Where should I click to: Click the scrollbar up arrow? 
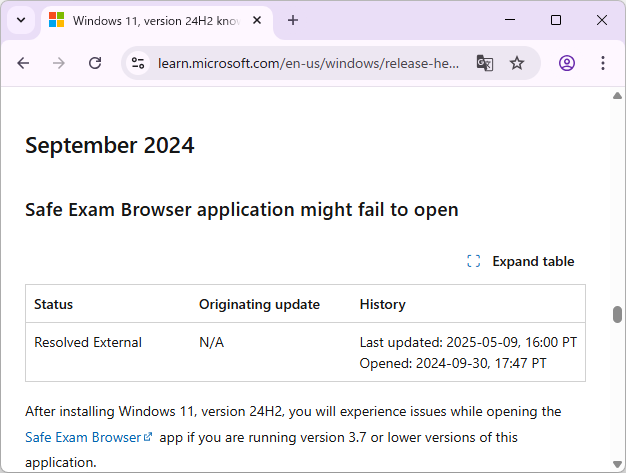[617, 95]
